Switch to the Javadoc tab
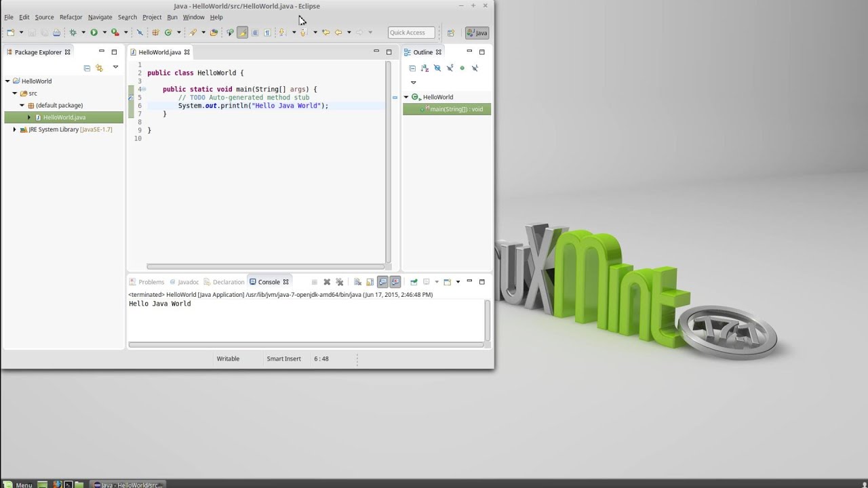This screenshot has height=488, width=868. point(184,282)
